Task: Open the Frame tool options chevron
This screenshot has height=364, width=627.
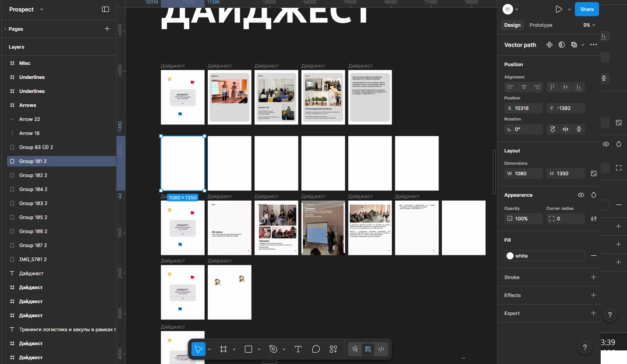Action: (234, 349)
